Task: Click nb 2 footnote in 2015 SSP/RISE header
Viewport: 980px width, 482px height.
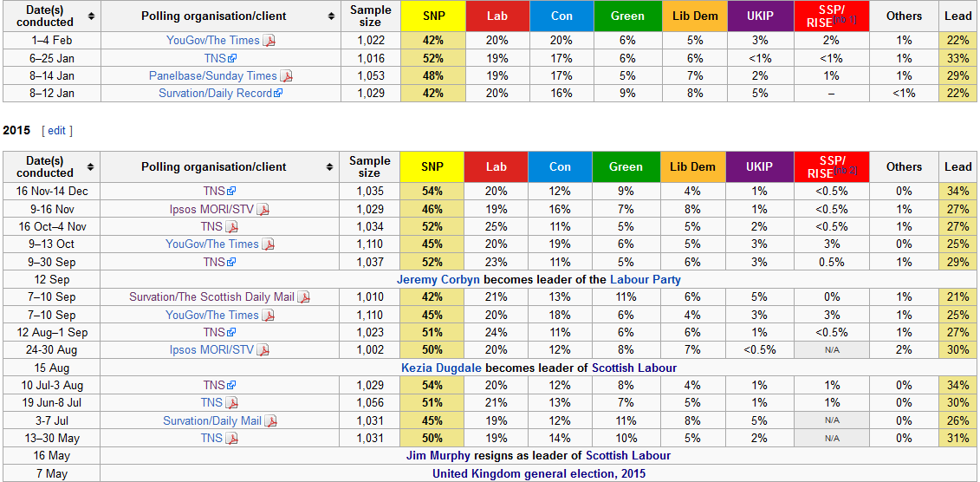Action: click(x=846, y=172)
